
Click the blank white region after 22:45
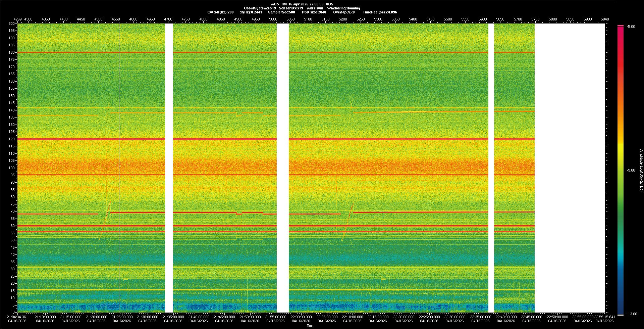pyautogui.click(x=570, y=168)
